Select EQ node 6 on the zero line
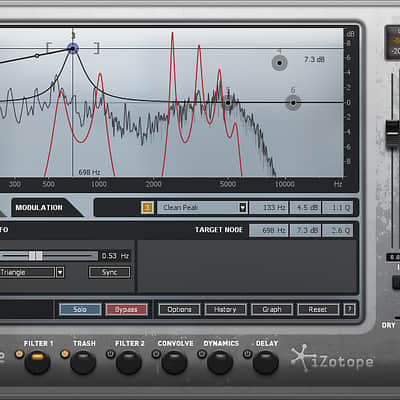 coord(293,103)
